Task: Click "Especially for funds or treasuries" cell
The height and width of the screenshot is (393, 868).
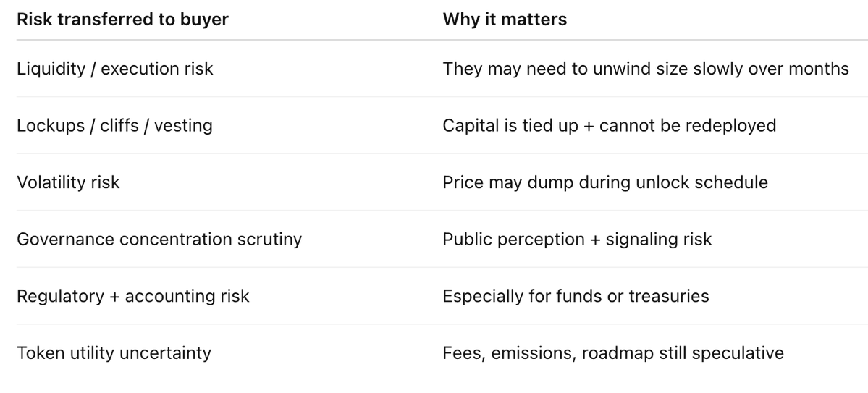Action: coord(576,296)
